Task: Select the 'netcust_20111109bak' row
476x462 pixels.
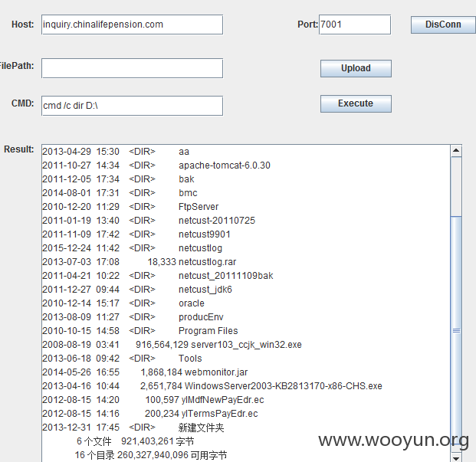Action: coord(158,276)
